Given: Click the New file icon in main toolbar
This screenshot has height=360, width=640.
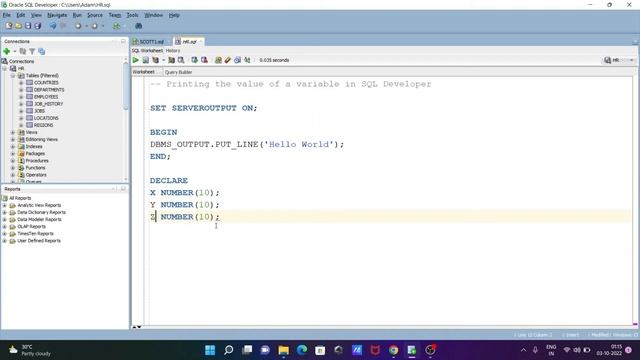Looking at the screenshot, I should (9, 26).
